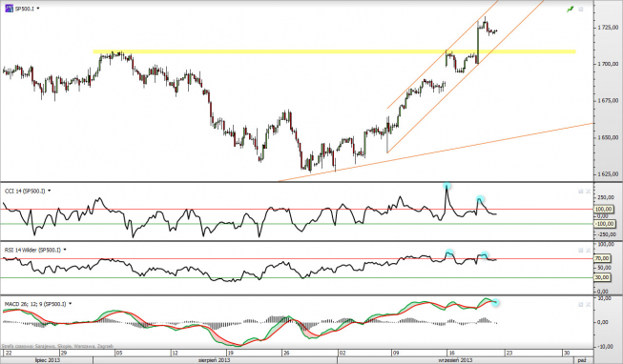
Task: Click the date label 26 on time axis
Action: 286,353
